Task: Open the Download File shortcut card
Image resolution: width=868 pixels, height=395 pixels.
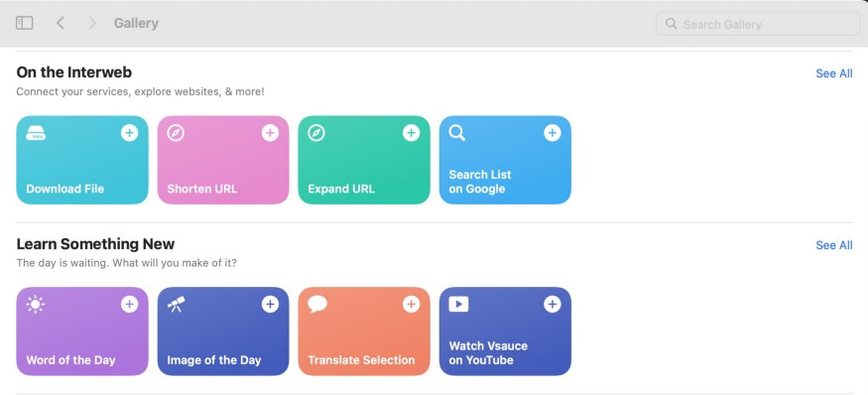Action: click(x=82, y=160)
